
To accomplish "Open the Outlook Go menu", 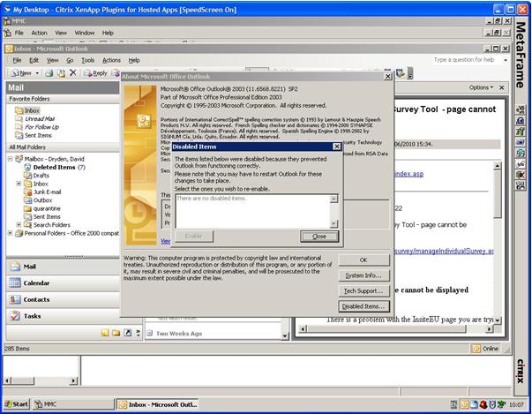I will point(70,60).
